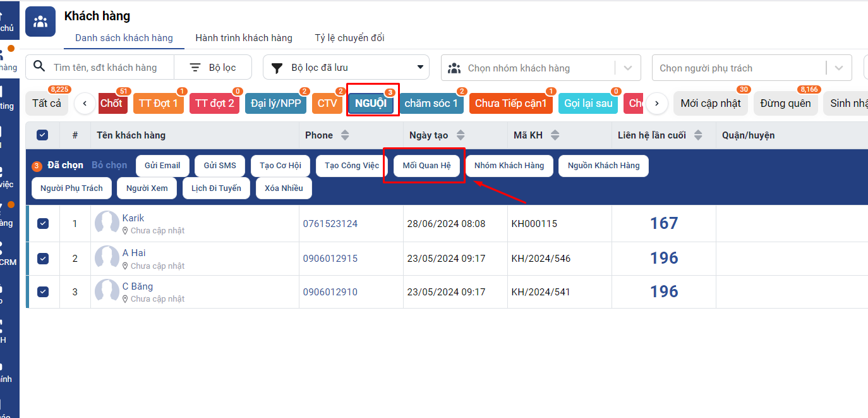Toggle the select-all header checkbox
The image size is (868, 418).
coord(42,135)
